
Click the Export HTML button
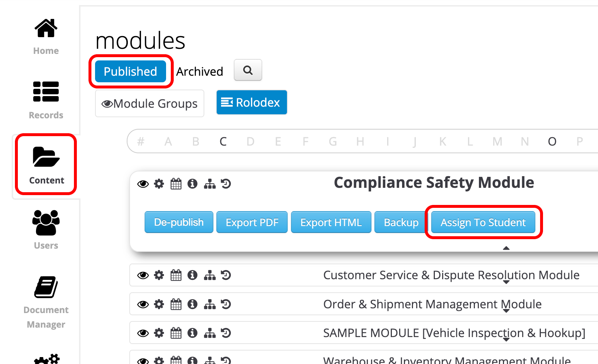click(331, 222)
